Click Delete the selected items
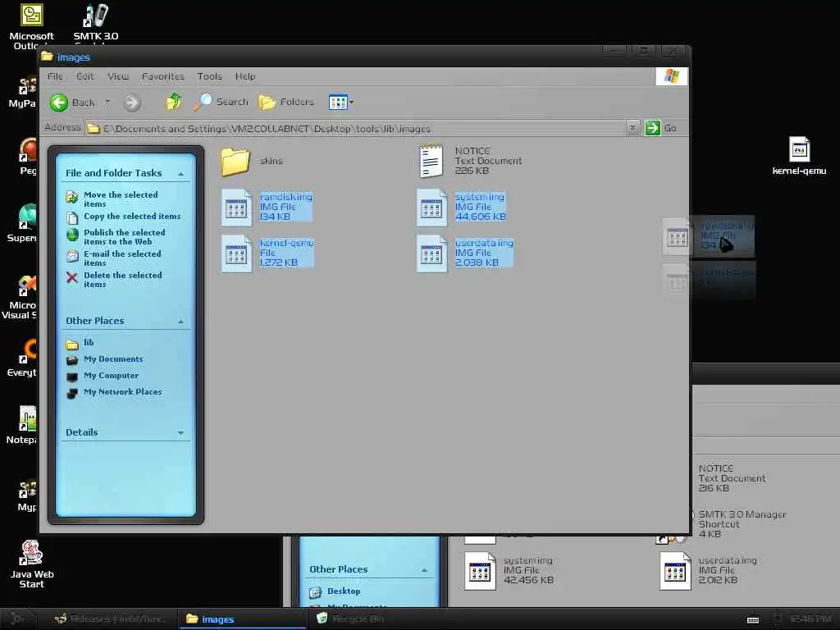This screenshot has height=630, width=840. [123, 280]
